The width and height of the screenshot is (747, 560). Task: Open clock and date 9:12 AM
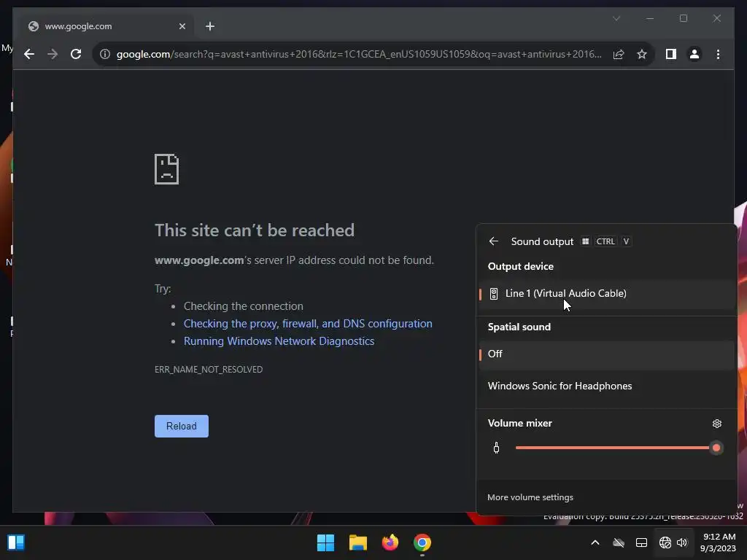719,542
